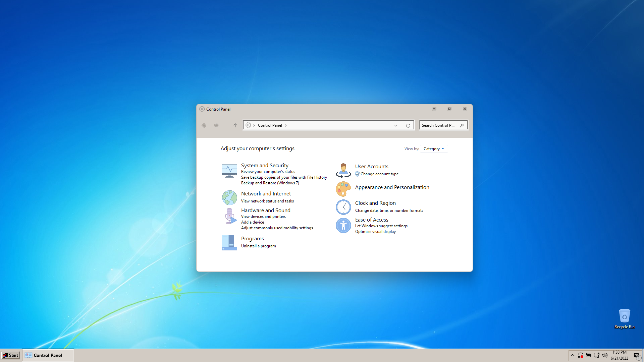This screenshot has height=362, width=644.
Task: Show hidden icons in system tray
Action: tap(573, 355)
